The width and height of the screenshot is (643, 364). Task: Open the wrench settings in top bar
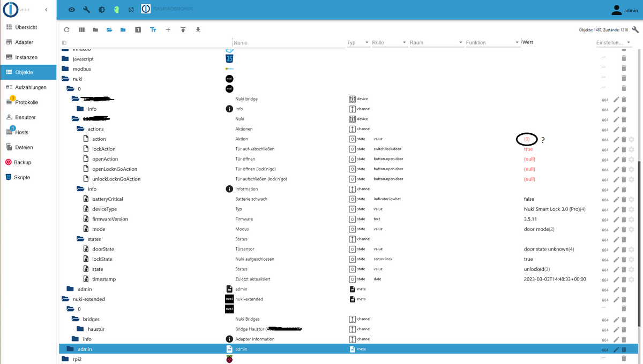pos(87,10)
